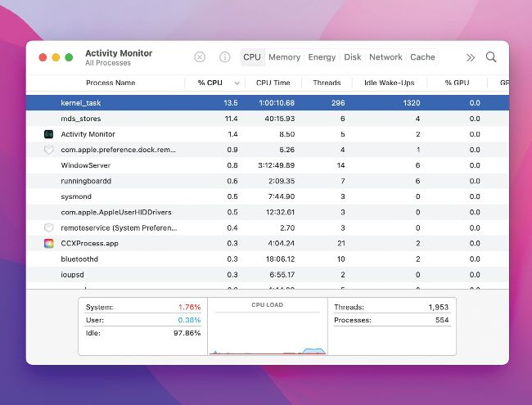Click the Activity Monitor process icon
532x405 pixels.
point(48,134)
